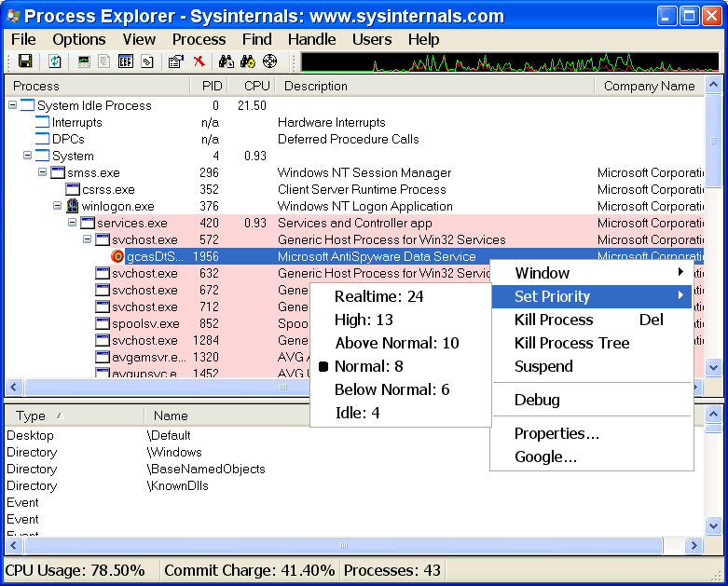Open the View menu
Viewport: 728px width, 586px height.
point(139,39)
